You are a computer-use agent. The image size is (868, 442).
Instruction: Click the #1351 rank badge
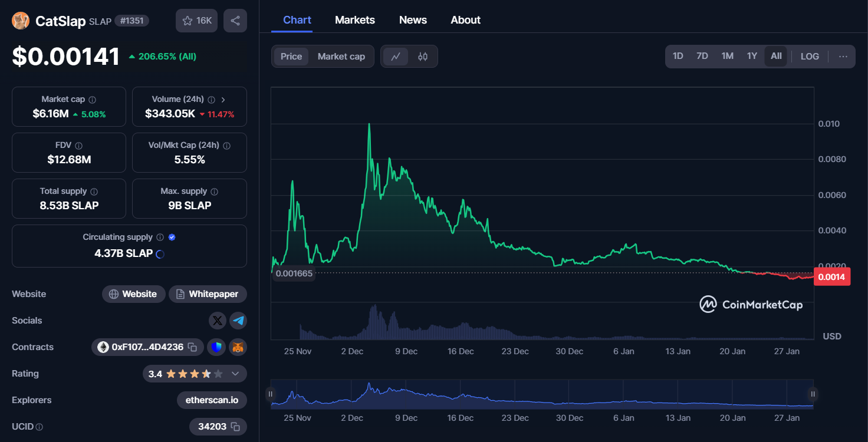131,21
